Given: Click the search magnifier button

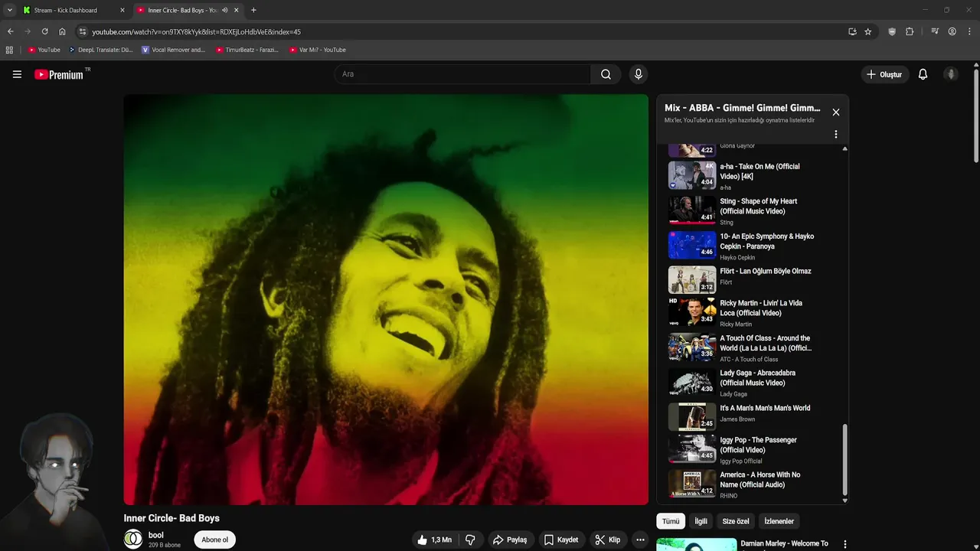Looking at the screenshot, I should tap(606, 74).
